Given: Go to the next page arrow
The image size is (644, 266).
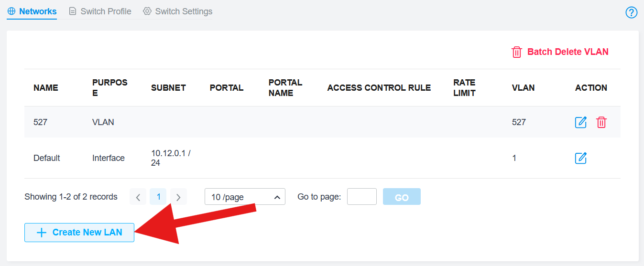Looking at the screenshot, I should pos(178,197).
